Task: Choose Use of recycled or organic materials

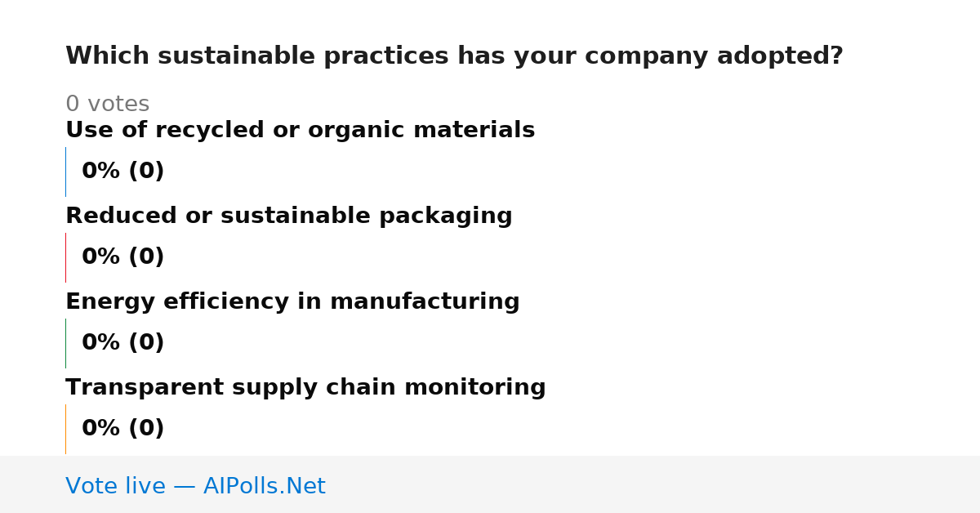Action: (300, 131)
